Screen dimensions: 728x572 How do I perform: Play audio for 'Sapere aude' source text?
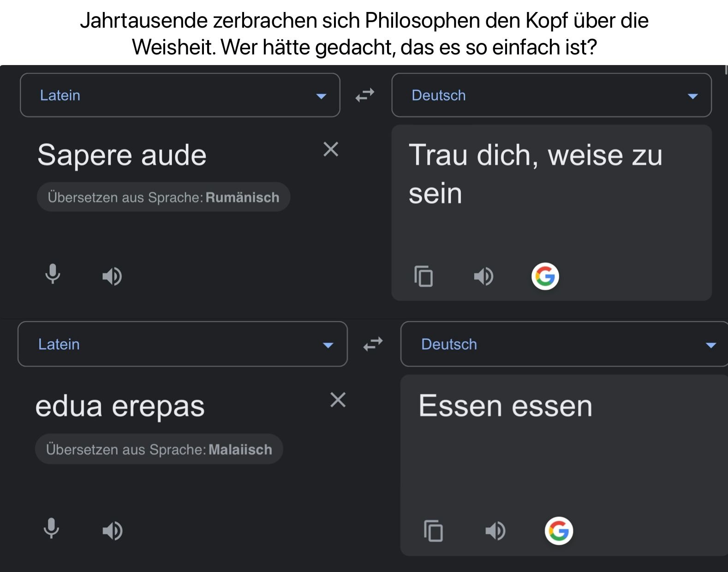click(112, 276)
